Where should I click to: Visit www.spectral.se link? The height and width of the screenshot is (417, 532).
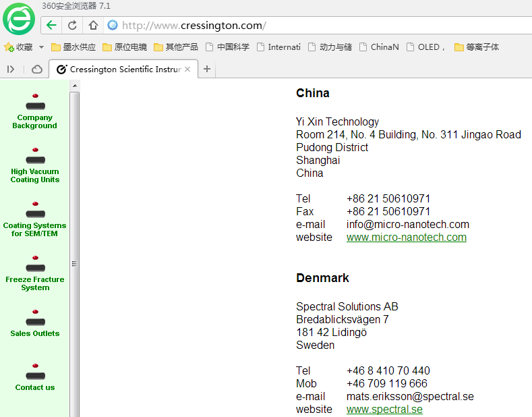coord(384,409)
